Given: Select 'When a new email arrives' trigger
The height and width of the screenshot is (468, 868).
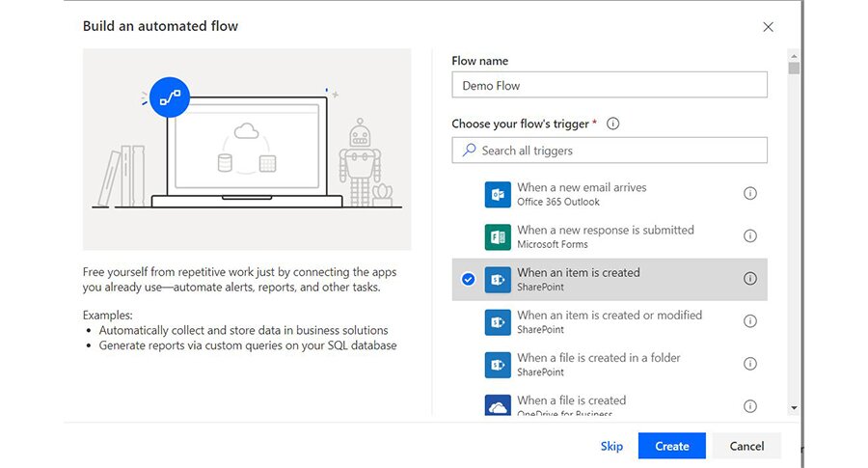Looking at the screenshot, I should [x=610, y=194].
